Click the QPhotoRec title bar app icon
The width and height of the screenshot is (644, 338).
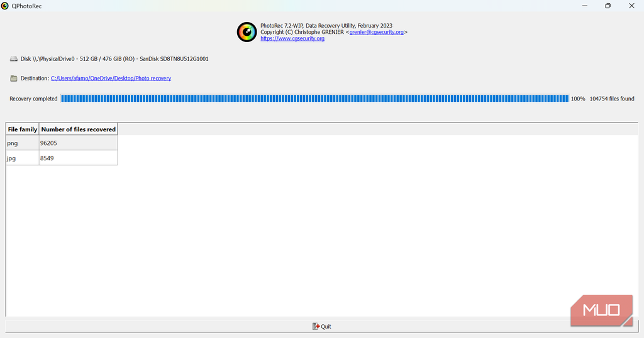coord(4,6)
